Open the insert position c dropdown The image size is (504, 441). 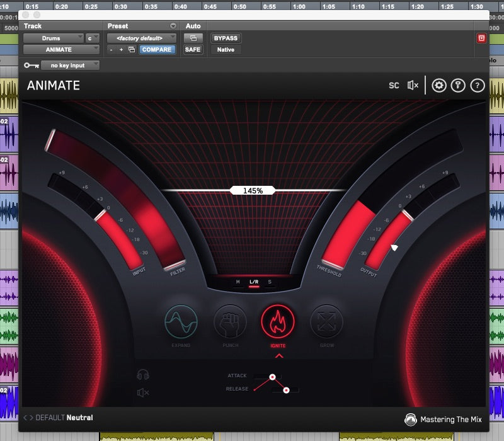coord(92,38)
